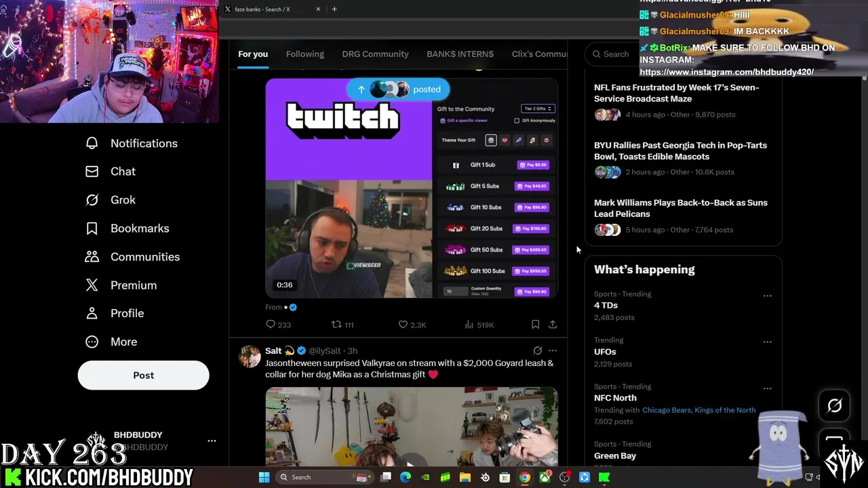Viewport: 868px width, 488px height.
Task: Select the faze banks - Search / X tab
Action: (272, 9)
